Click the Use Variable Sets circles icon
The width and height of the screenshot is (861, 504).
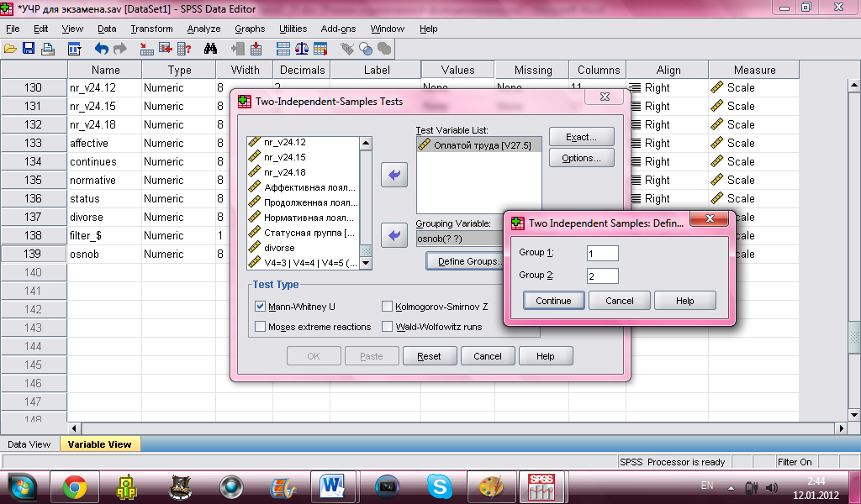pos(366,49)
